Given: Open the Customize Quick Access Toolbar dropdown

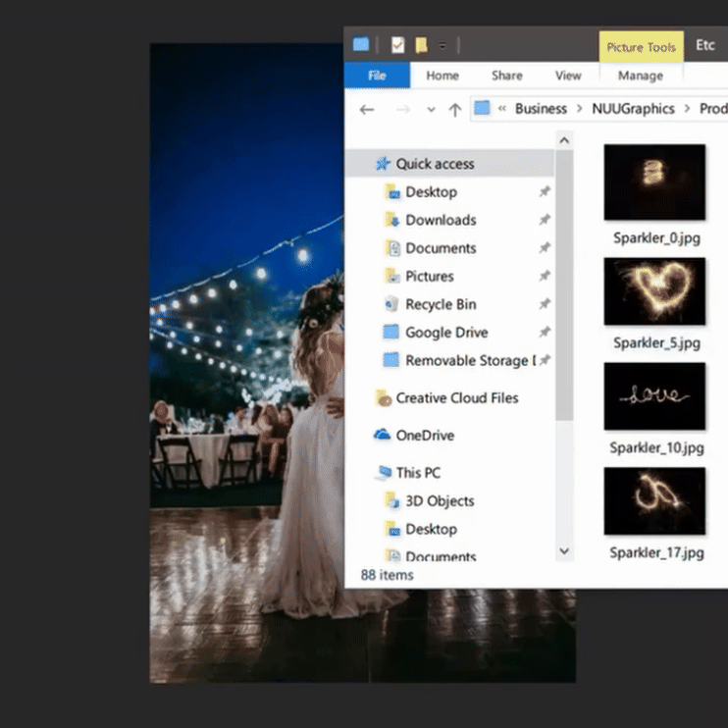Looking at the screenshot, I should [442, 46].
